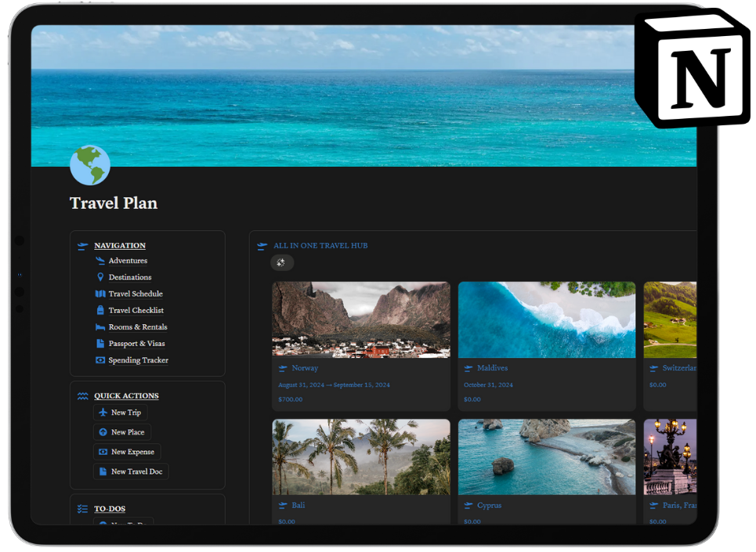
Task: Click the money icon next to Spending Tracker
Action: [x=99, y=360]
